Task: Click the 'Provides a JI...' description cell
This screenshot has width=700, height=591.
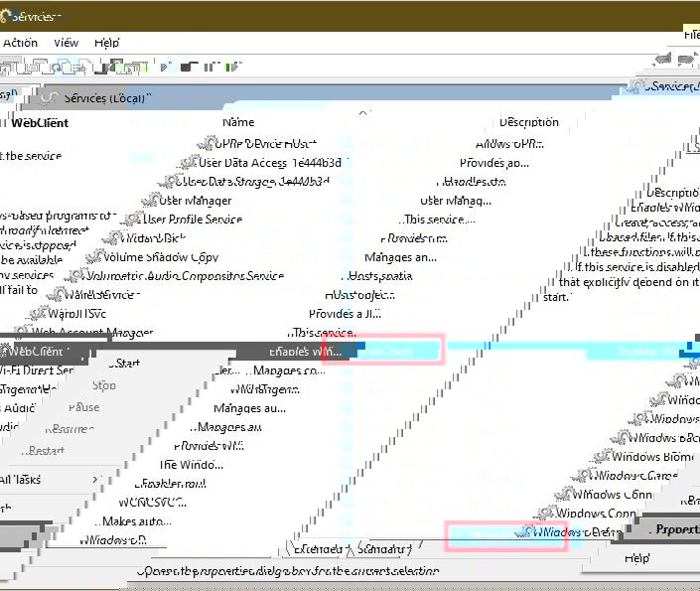Action: click(346, 313)
